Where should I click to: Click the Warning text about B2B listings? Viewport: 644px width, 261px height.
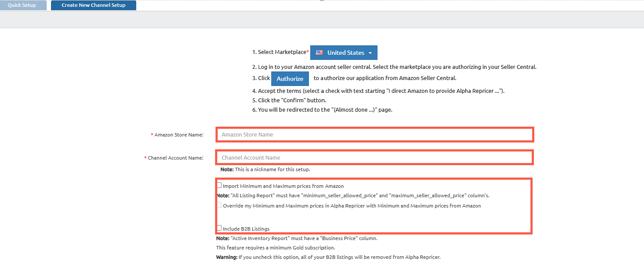(x=328, y=257)
